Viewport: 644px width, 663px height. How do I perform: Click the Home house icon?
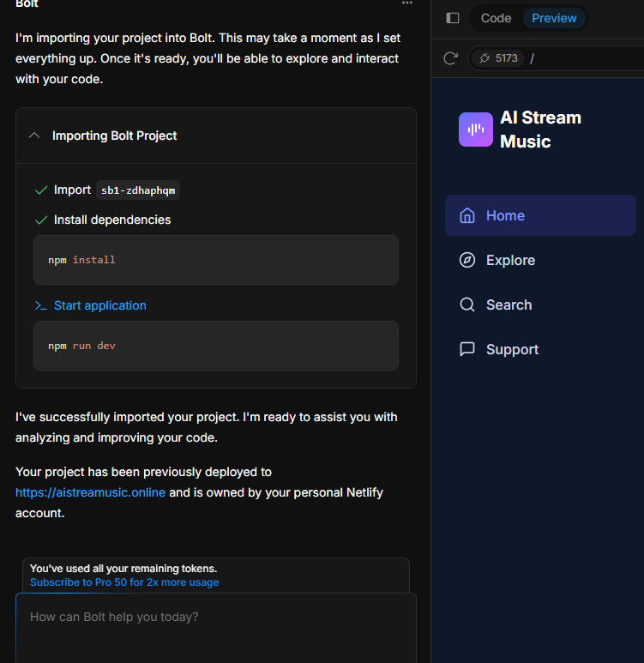click(x=467, y=215)
